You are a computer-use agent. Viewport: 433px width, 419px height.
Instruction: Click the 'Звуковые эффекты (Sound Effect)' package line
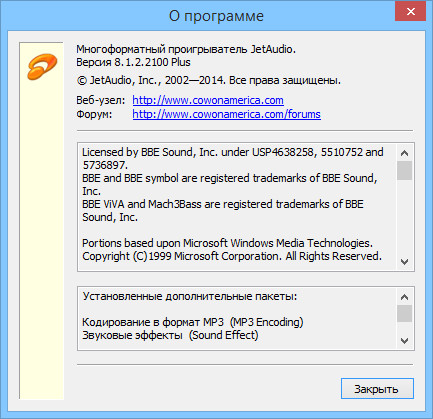point(170,335)
